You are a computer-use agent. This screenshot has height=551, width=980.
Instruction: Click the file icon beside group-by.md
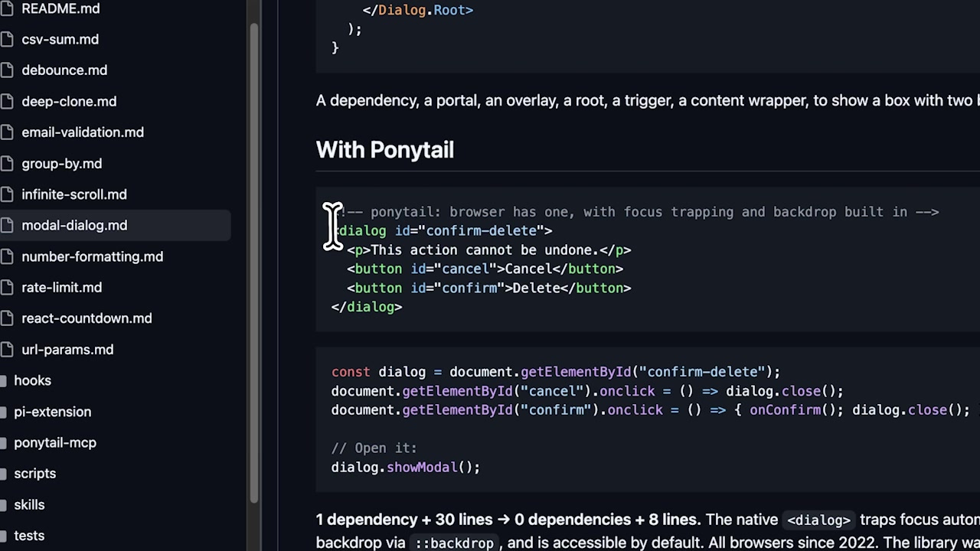[x=7, y=163]
